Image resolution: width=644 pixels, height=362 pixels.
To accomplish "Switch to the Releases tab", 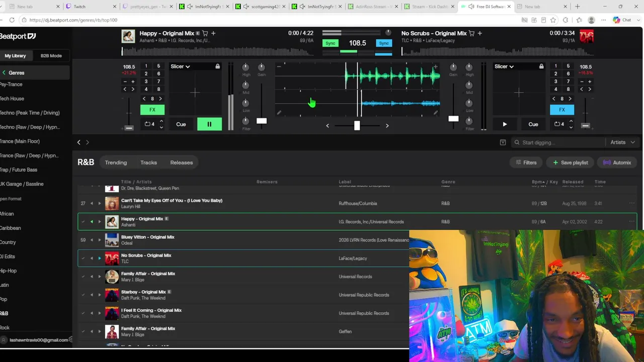I will coord(182,162).
